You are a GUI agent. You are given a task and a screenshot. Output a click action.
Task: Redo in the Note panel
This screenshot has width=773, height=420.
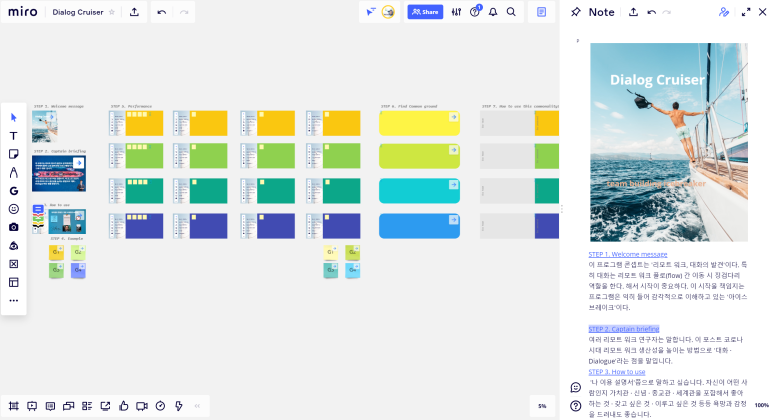point(667,12)
